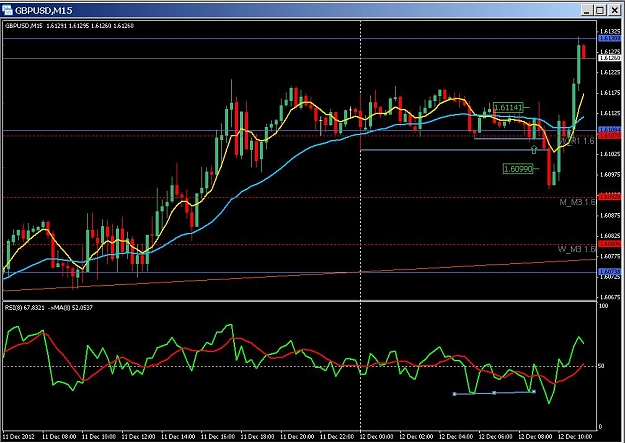
Task: Click the 11 Dec 20:00 time axis label
Action: [297, 437]
